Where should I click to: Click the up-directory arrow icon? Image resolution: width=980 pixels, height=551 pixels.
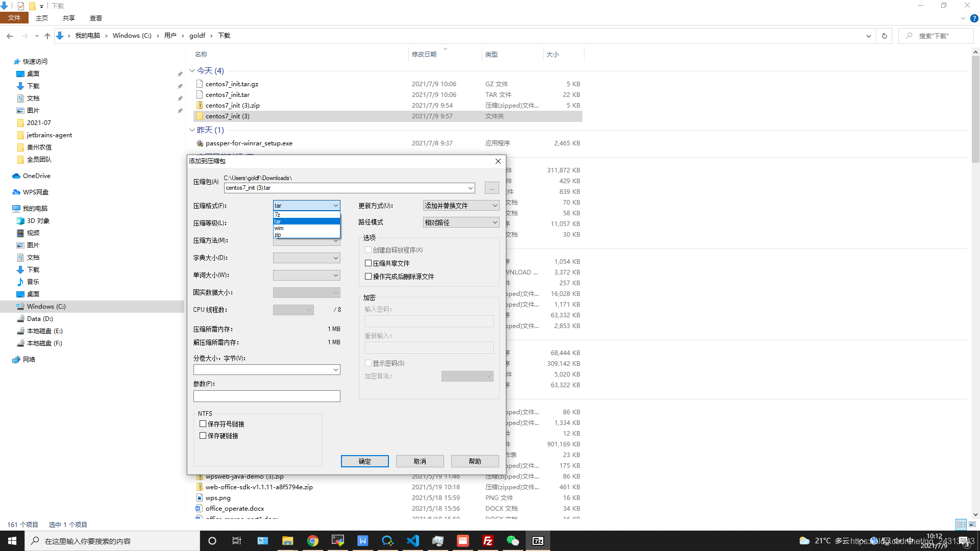tap(47, 36)
